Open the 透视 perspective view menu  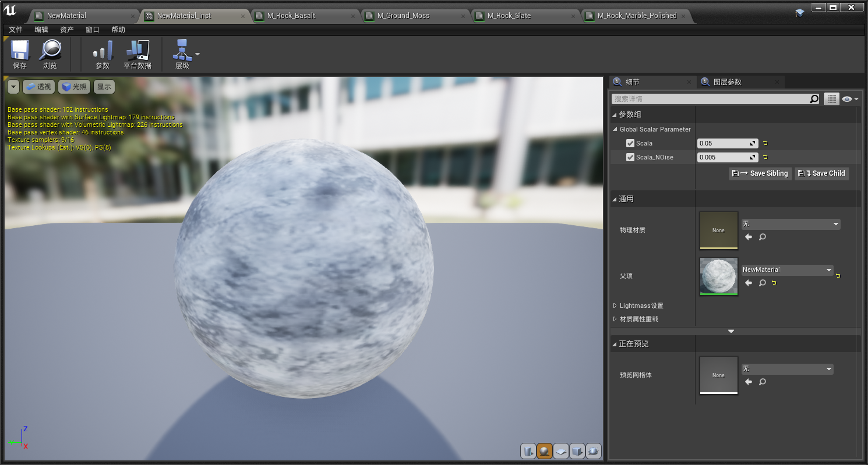tap(38, 87)
